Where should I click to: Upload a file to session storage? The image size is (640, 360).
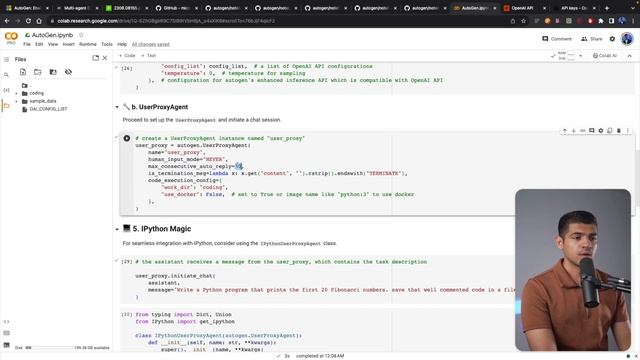(x=23, y=72)
